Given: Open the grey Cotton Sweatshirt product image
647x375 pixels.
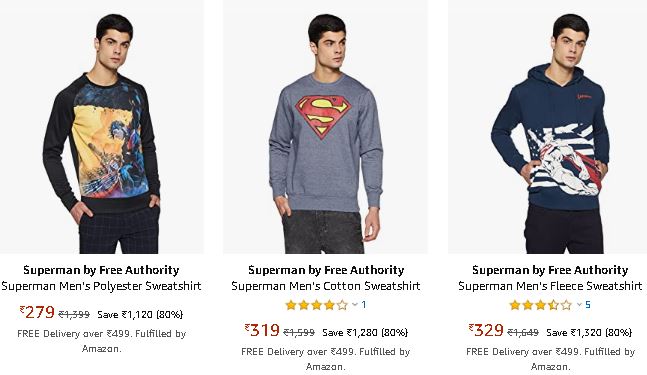Looking at the screenshot, I should pyautogui.click(x=325, y=127).
